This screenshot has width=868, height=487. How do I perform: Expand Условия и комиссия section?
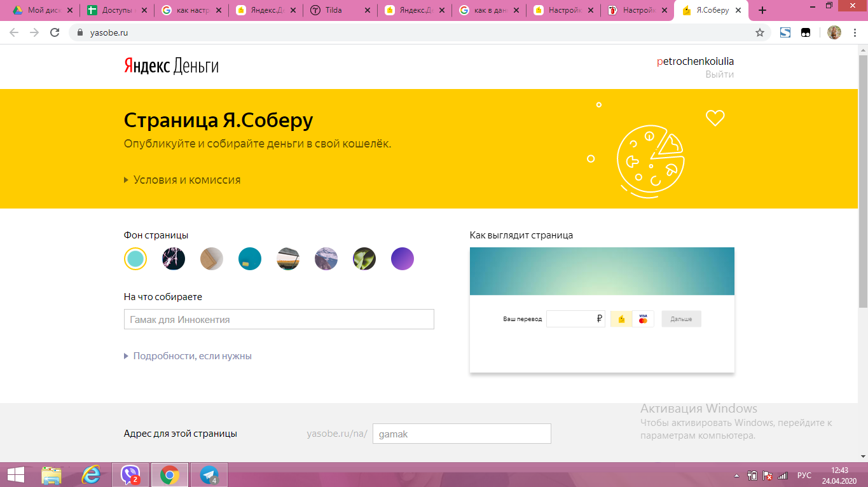pos(182,180)
